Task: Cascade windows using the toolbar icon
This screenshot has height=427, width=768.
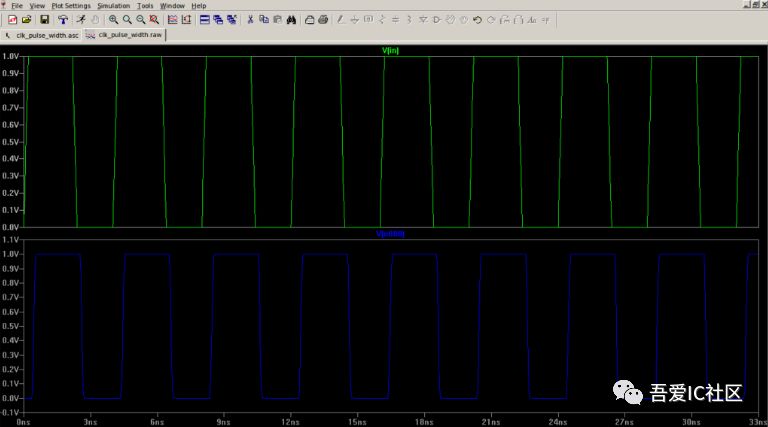Action: pos(219,19)
